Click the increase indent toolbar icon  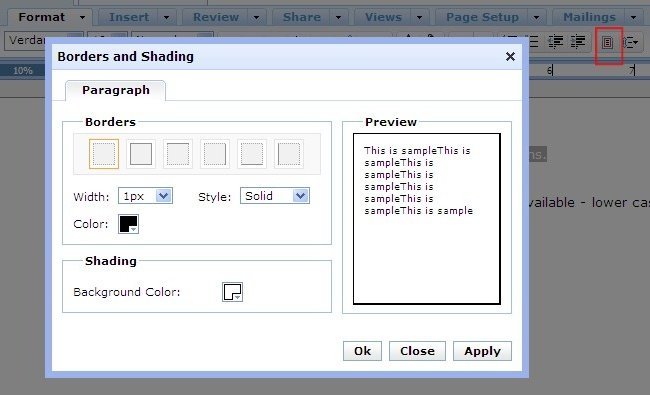pyautogui.click(x=578, y=41)
